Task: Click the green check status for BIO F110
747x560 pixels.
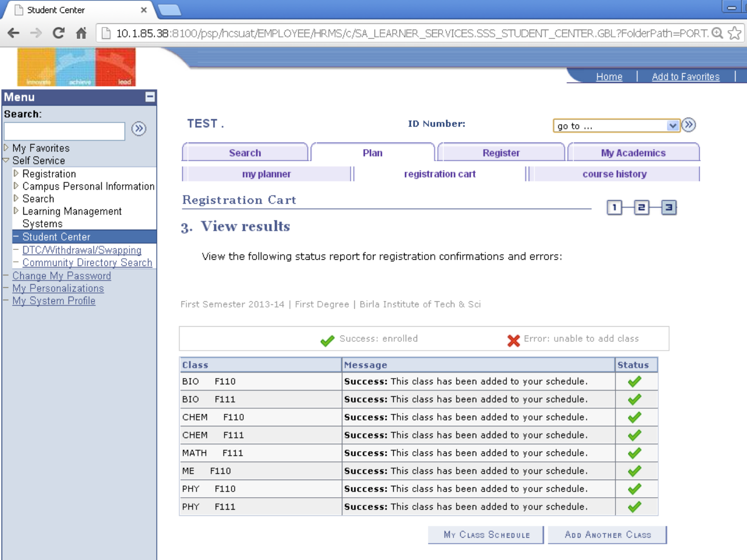Action: pyautogui.click(x=634, y=382)
